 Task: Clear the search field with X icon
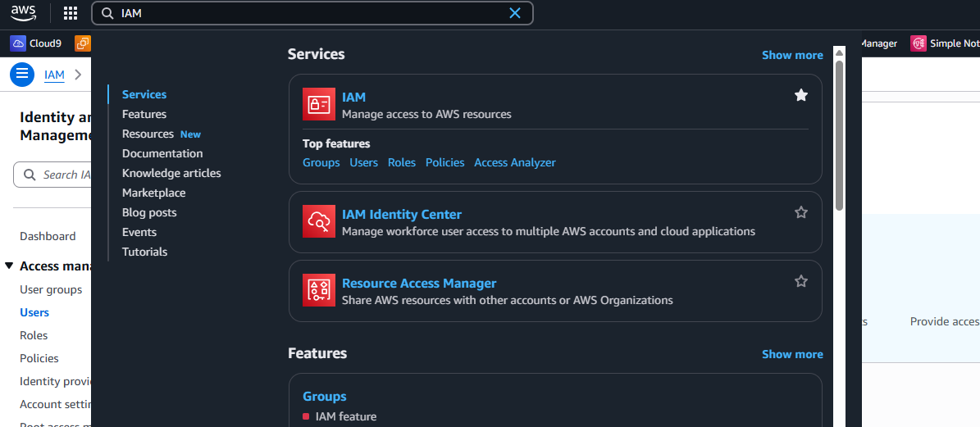pos(515,13)
